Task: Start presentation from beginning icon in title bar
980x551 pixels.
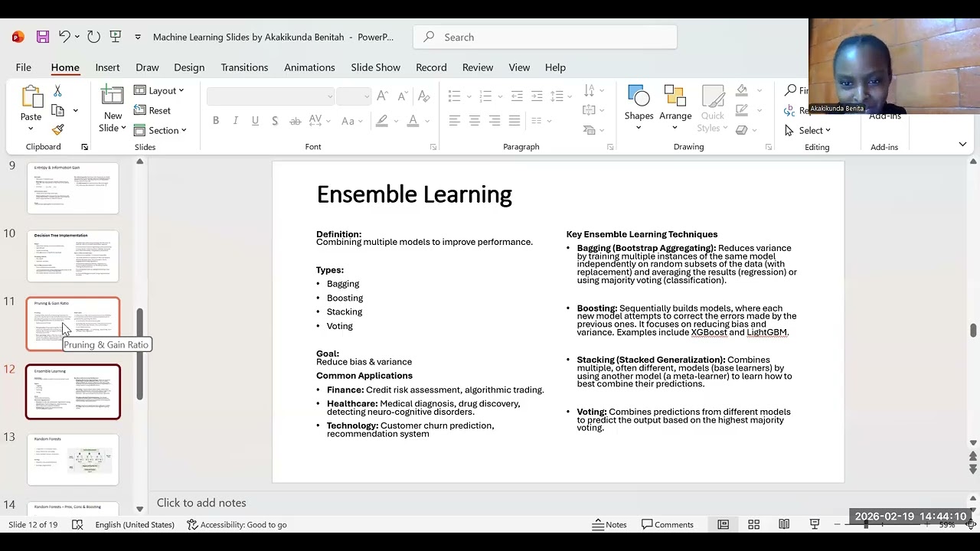Action: click(x=116, y=37)
